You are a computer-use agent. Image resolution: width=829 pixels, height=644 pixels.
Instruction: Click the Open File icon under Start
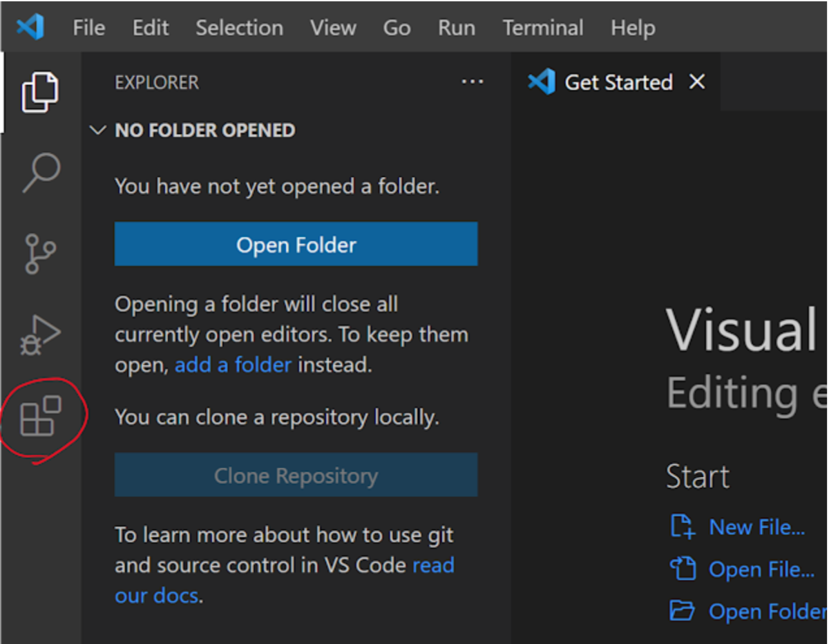683,569
